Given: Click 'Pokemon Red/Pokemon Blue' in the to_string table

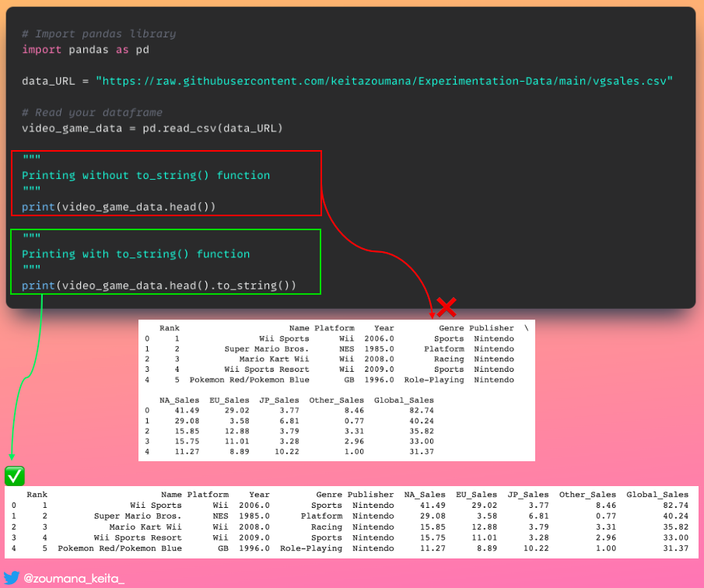Looking at the screenshot, I should [x=120, y=548].
